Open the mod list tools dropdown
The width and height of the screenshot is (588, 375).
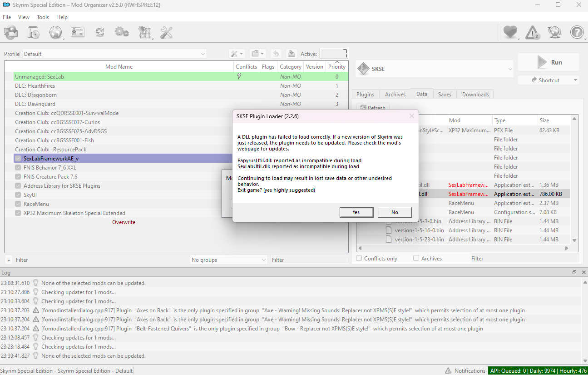tap(237, 54)
